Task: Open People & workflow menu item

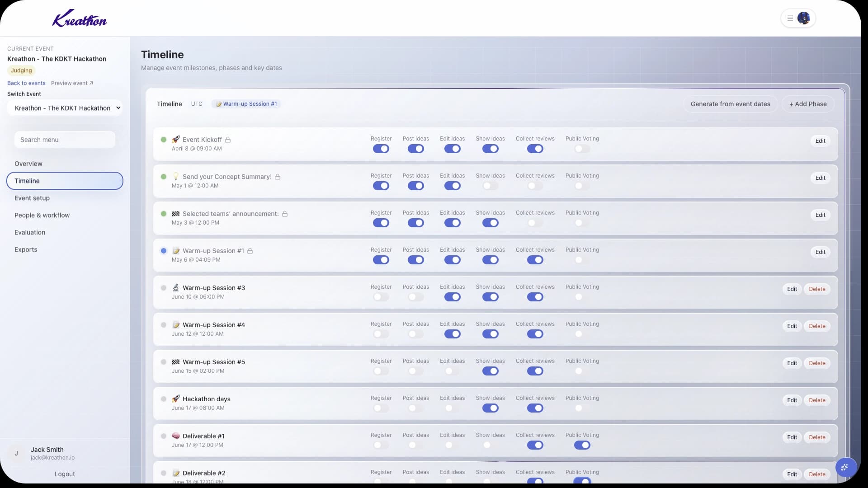Action: 65,215
